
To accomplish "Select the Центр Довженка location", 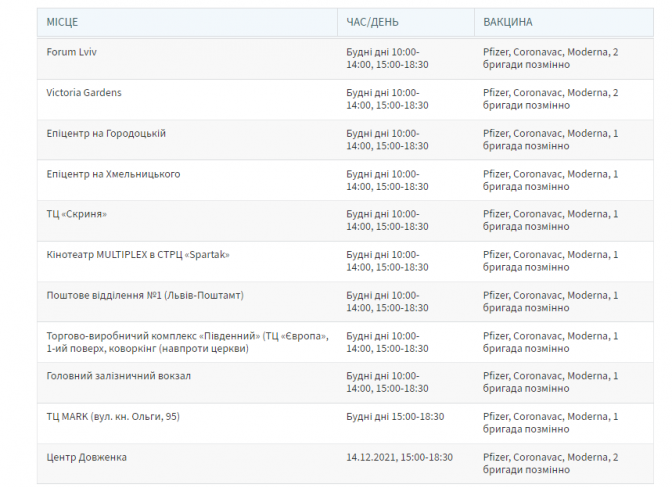I will pyautogui.click(x=86, y=457).
